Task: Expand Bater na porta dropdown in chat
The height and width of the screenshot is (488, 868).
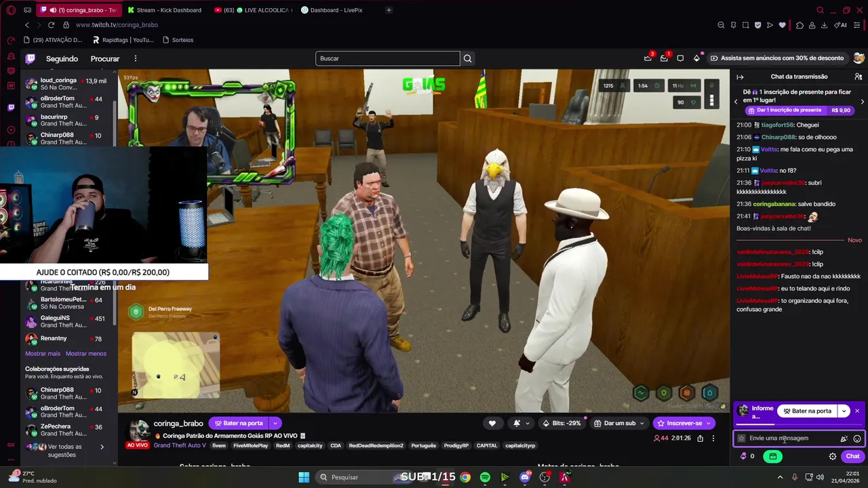Action: coord(844,411)
